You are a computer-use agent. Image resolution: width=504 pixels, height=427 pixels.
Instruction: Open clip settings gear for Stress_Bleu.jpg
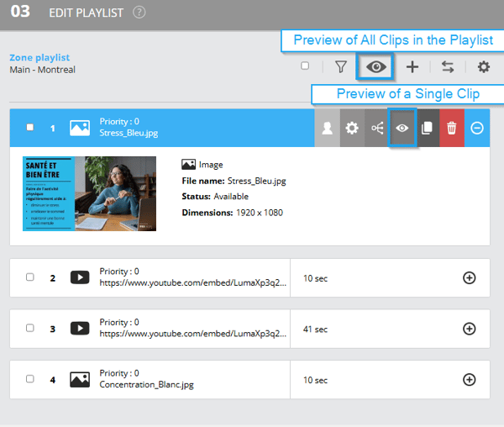pyautogui.click(x=352, y=128)
